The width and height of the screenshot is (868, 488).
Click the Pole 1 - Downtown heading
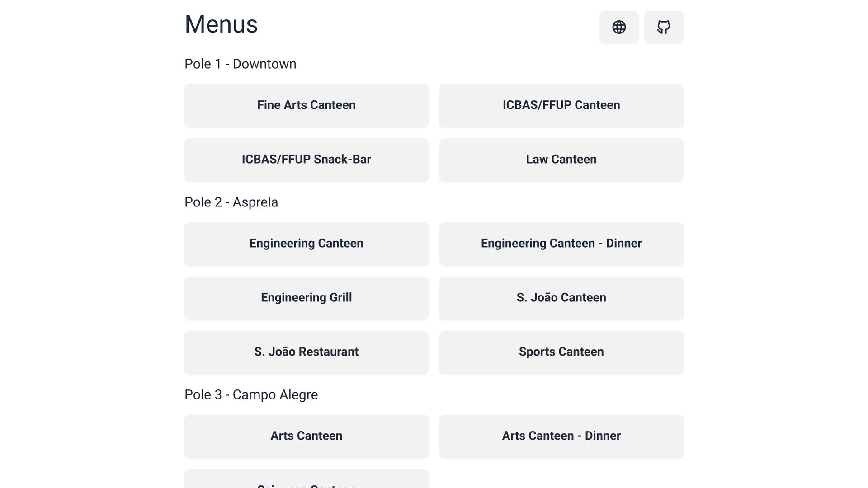click(x=240, y=64)
